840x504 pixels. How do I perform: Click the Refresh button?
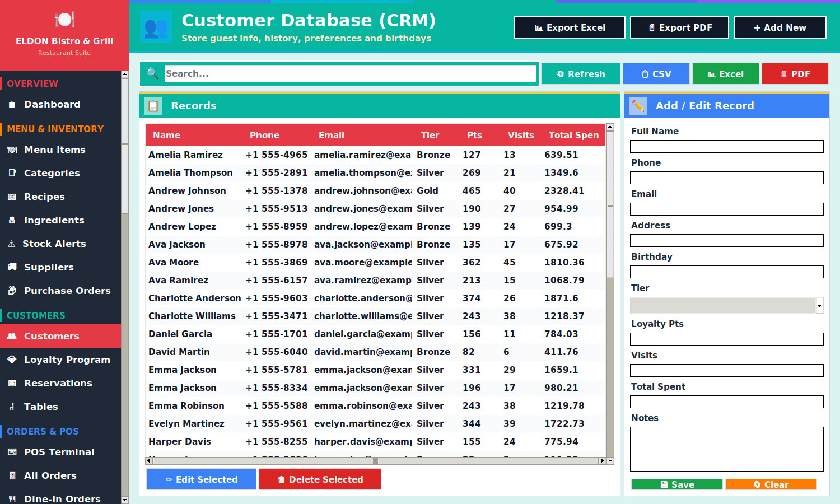[581, 74]
